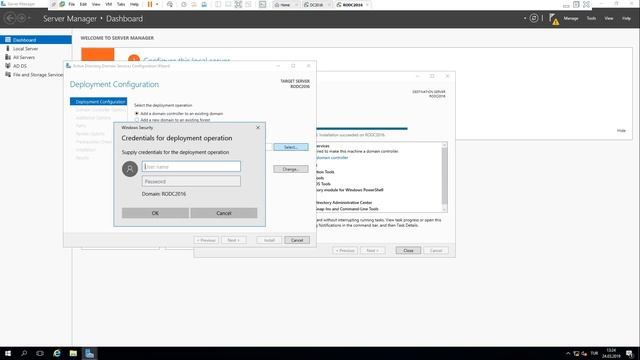The width and height of the screenshot is (640, 360).
Task: Open VMware Help menu
Action: tap(134, 4)
